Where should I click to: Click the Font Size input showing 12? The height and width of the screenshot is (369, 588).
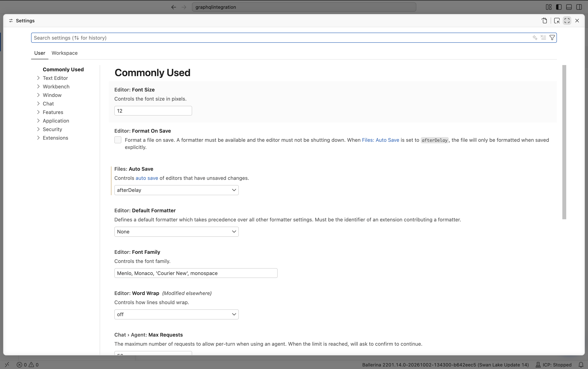click(153, 111)
